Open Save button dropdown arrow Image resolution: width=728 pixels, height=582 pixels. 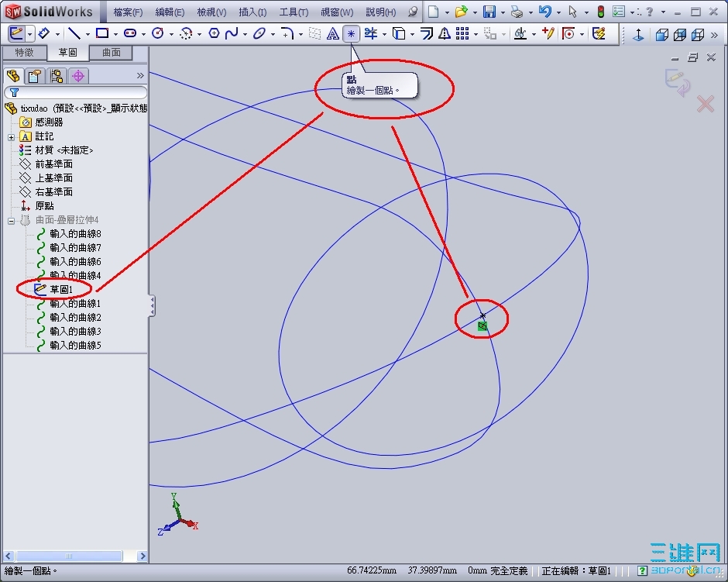(x=503, y=12)
